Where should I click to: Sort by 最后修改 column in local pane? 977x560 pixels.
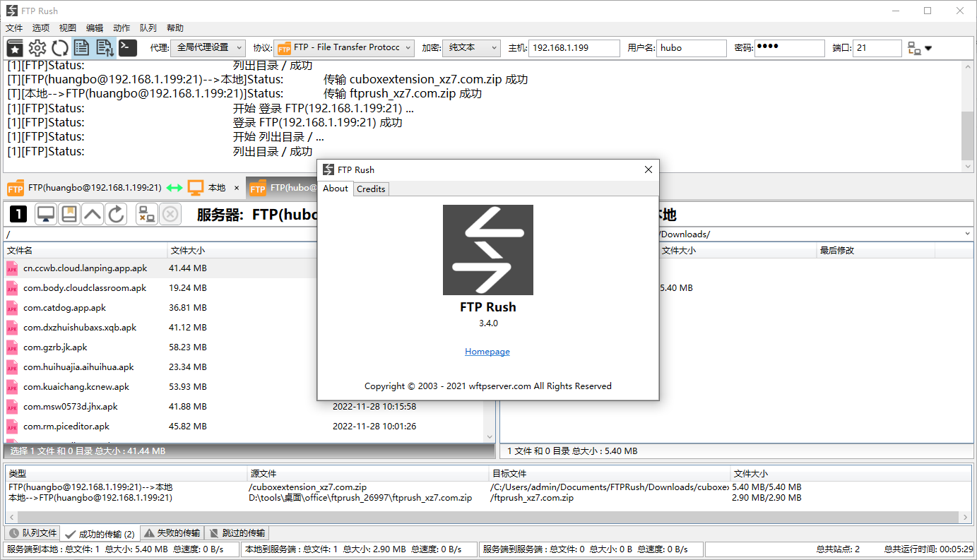point(876,250)
